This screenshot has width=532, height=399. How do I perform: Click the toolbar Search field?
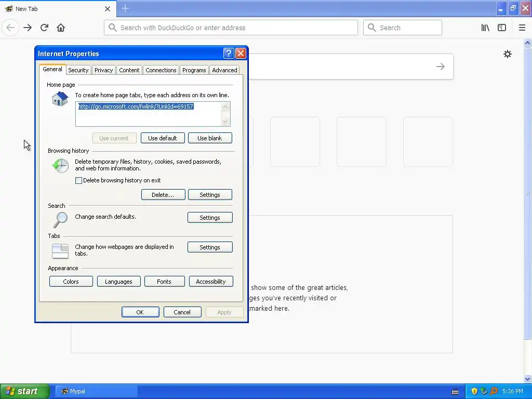(403, 28)
